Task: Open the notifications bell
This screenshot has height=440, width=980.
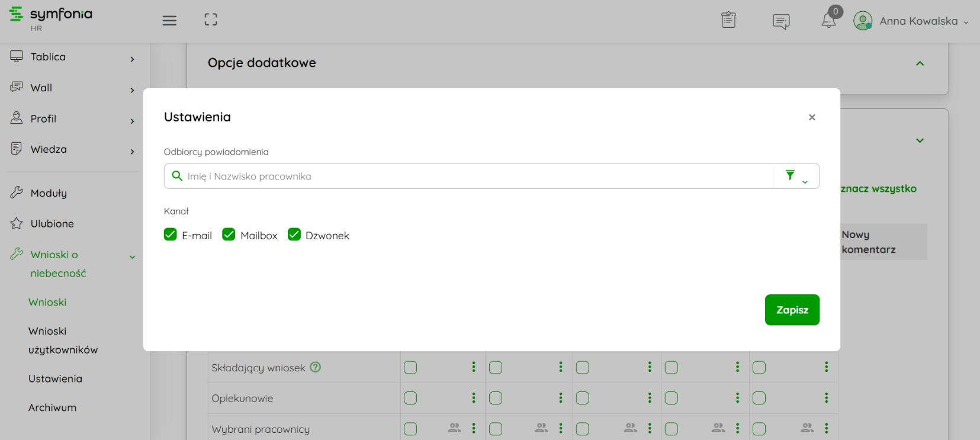Action: tap(828, 21)
